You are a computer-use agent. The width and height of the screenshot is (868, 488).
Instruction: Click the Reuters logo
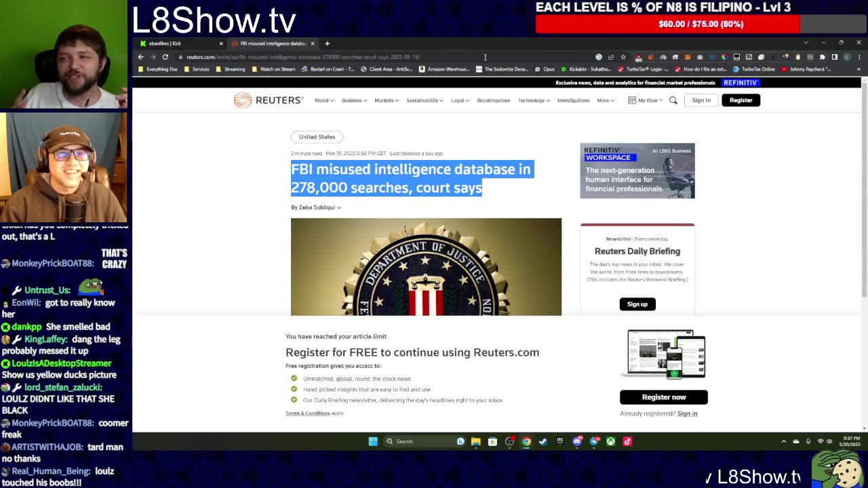(x=269, y=100)
